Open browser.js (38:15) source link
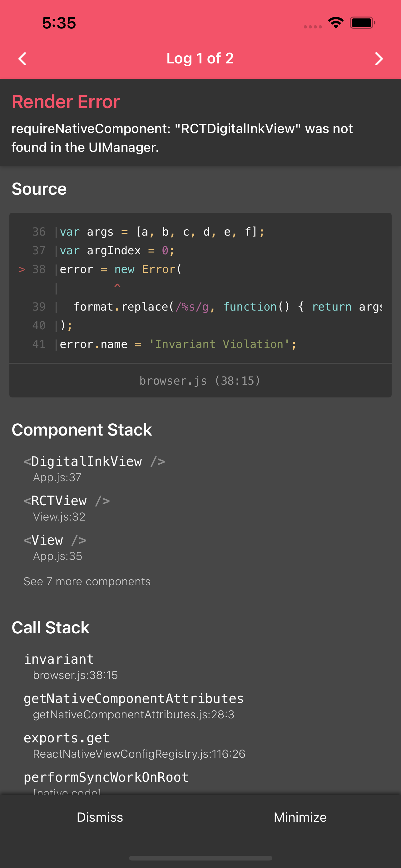This screenshot has width=401, height=868. pos(200,381)
